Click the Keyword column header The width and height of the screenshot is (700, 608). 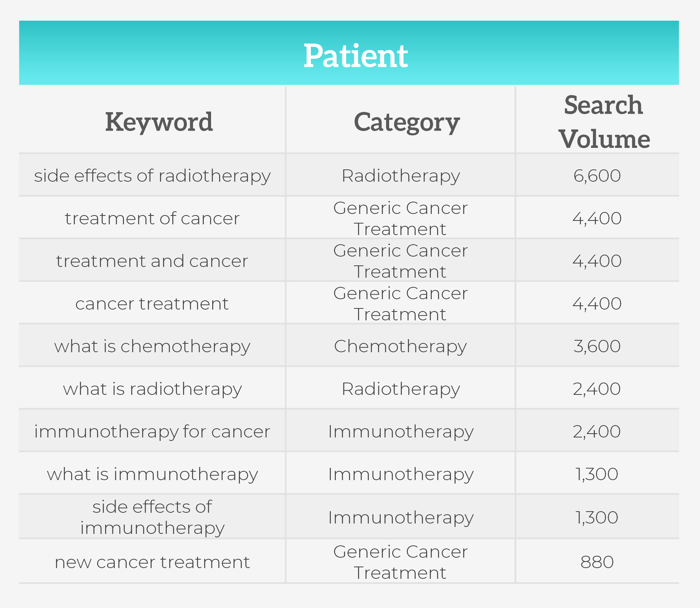(x=159, y=122)
